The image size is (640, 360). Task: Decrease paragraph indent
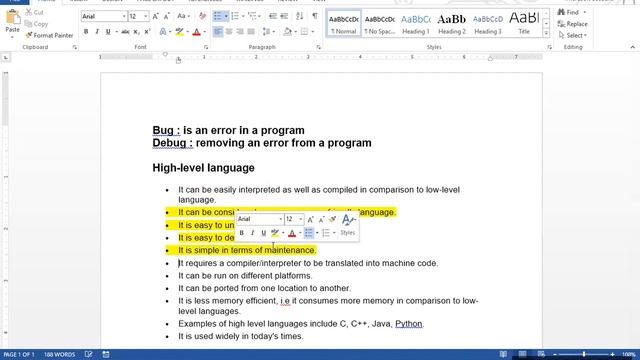(273, 16)
